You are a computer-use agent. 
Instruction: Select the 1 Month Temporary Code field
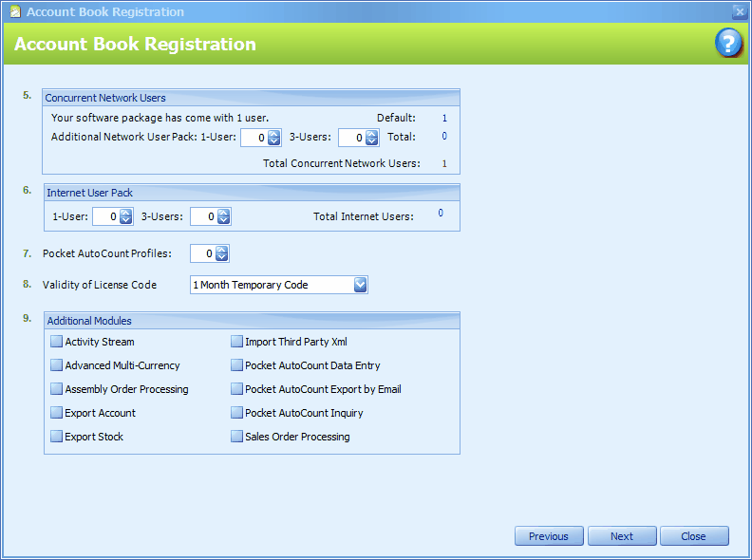coord(278,285)
